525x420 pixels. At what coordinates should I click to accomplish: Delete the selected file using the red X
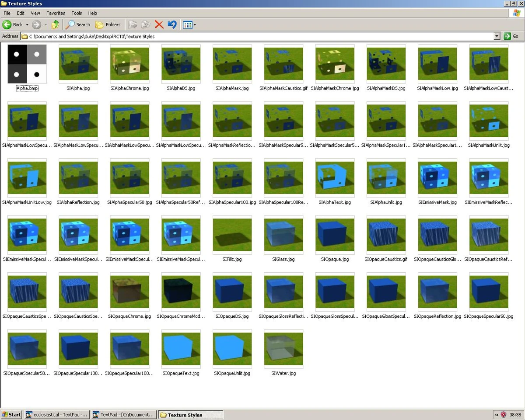pyautogui.click(x=158, y=24)
